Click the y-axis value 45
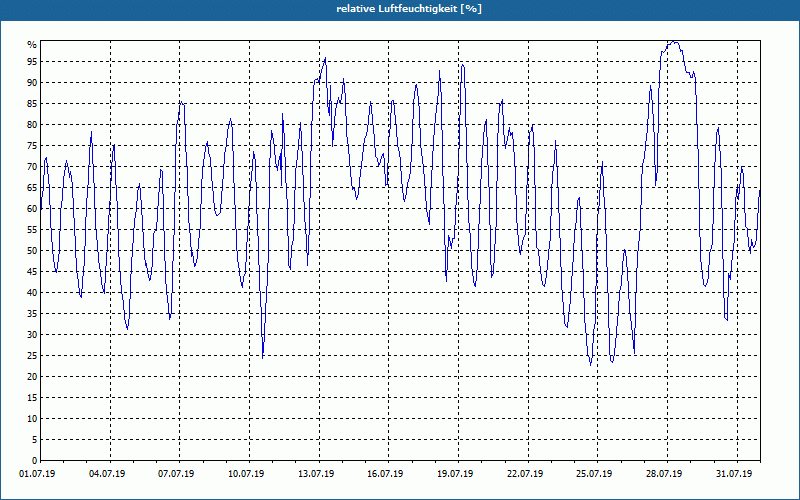This screenshot has width=800, height=500. tap(32, 272)
